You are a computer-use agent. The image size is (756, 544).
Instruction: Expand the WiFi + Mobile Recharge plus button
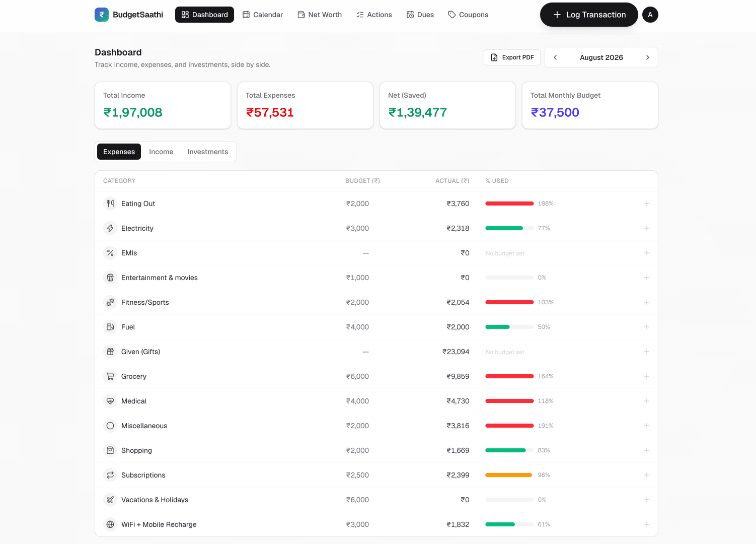click(x=647, y=524)
